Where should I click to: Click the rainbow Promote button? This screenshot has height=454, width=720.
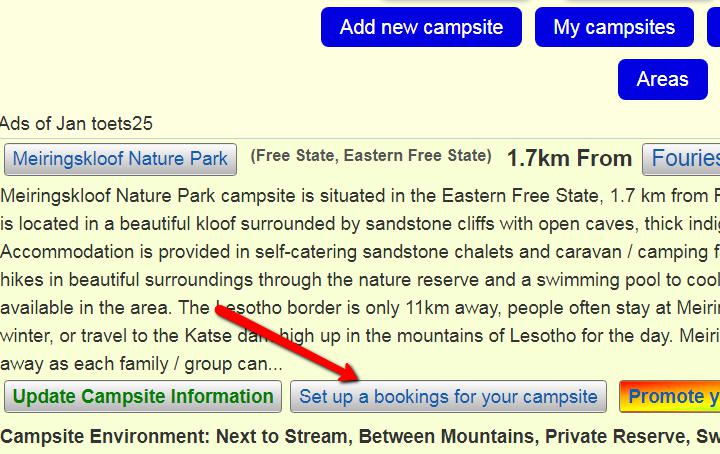point(670,397)
